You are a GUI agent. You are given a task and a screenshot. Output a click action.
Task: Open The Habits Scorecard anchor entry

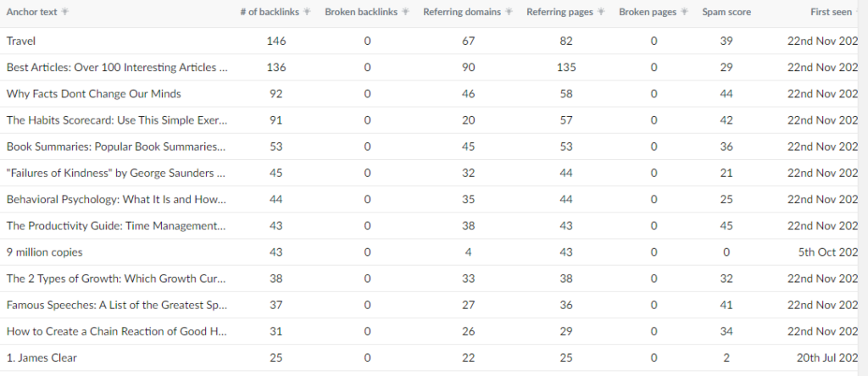[117, 120]
